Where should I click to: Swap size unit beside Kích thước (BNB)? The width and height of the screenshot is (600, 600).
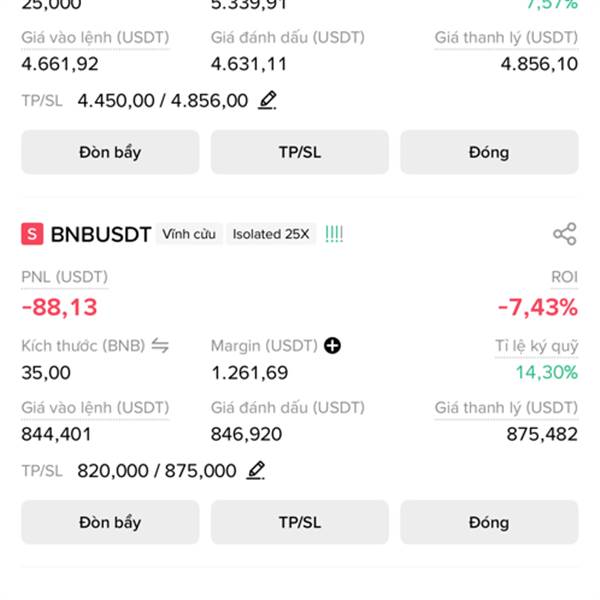click(160, 346)
